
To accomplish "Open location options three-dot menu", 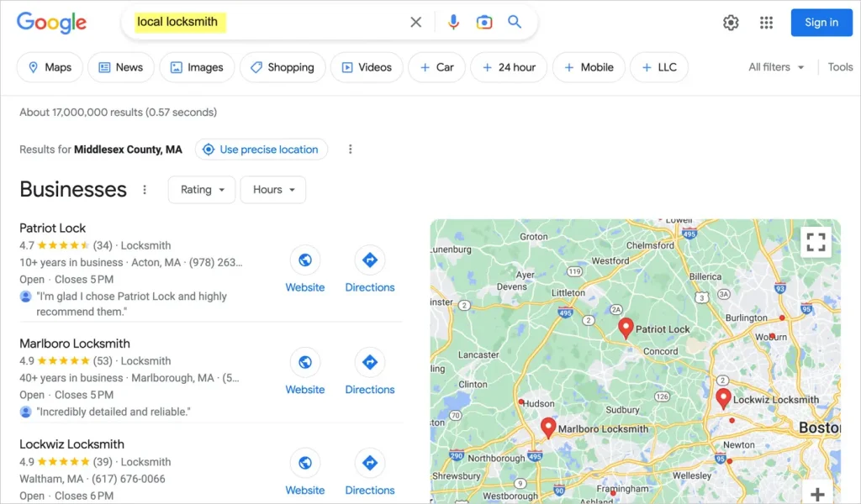I will (x=351, y=150).
